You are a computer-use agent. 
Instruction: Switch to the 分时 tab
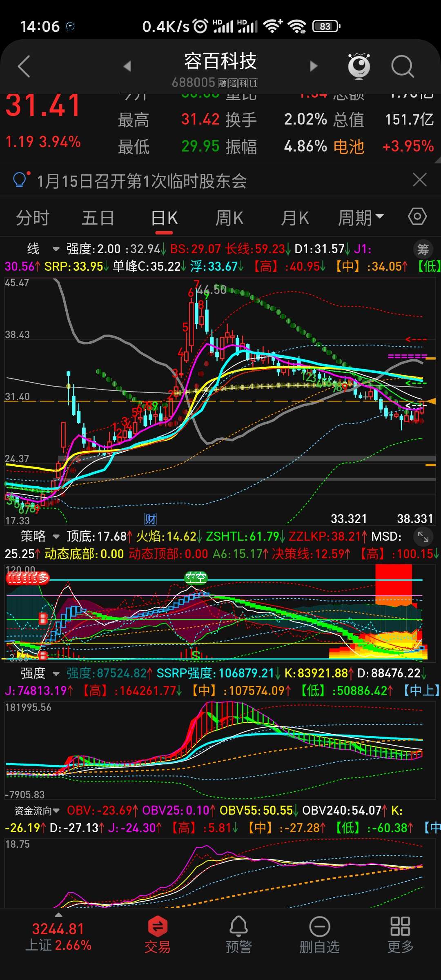[33, 218]
